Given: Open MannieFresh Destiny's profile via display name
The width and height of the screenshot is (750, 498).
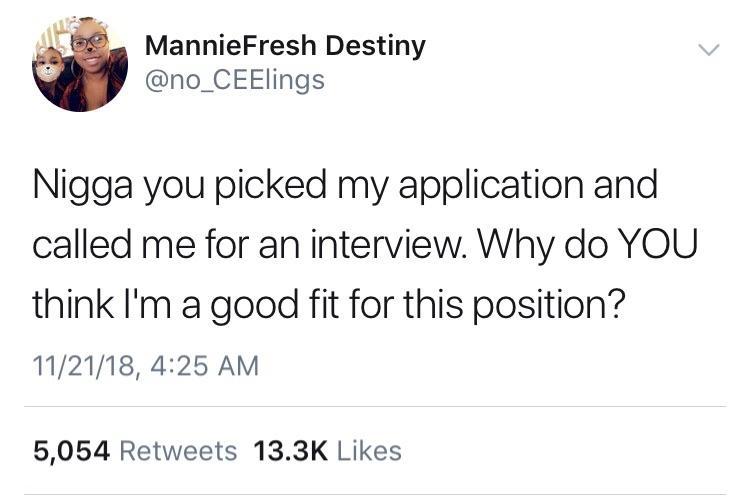Looking at the screenshot, I should pos(285,46).
